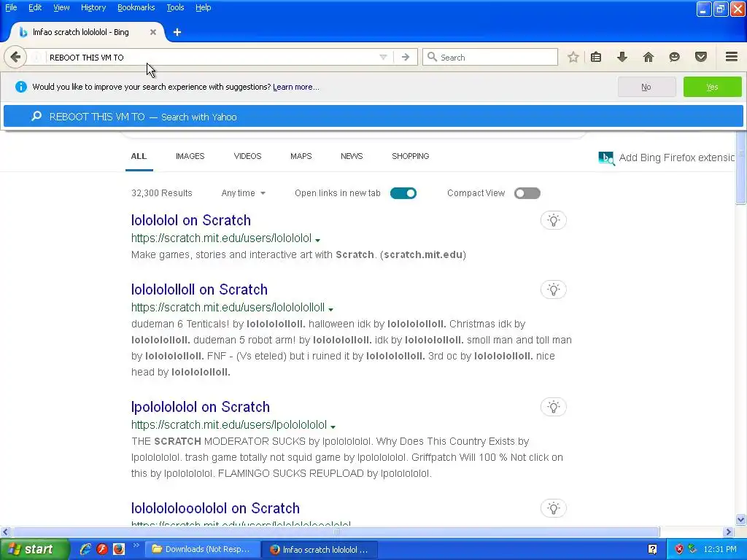This screenshot has height=560, width=747.
Task: Select the ALL results tab
Action: pos(139,156)
